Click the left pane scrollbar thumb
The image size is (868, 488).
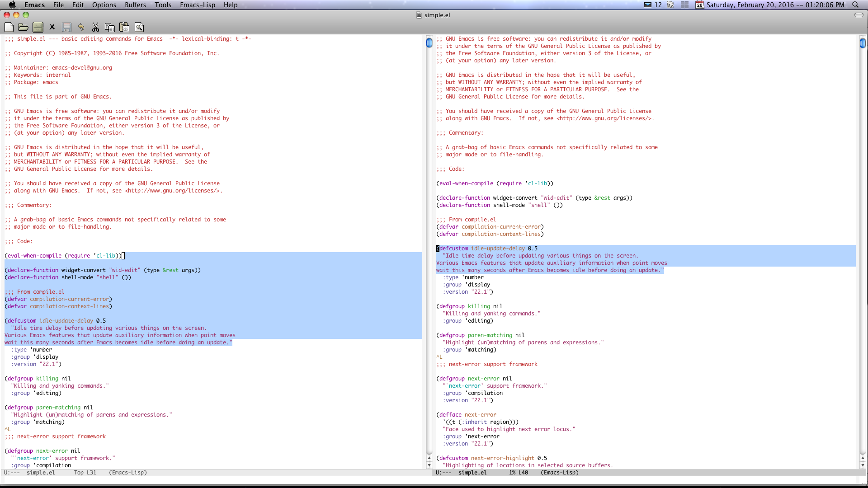429,43
